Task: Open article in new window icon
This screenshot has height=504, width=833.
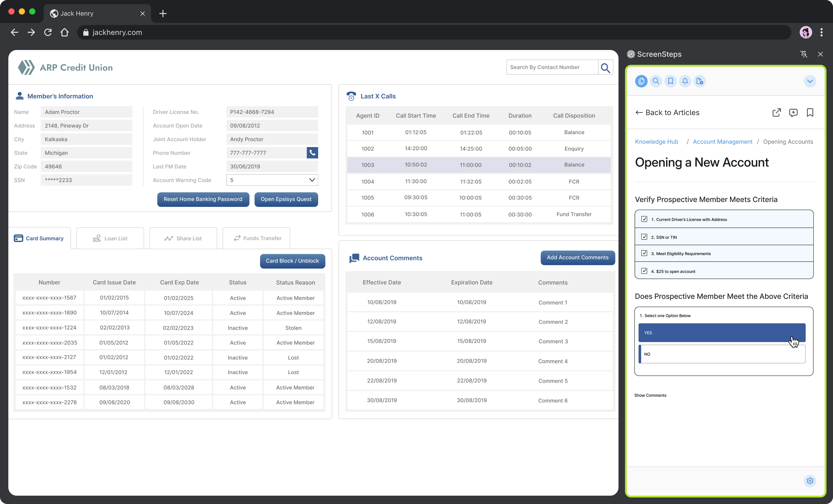Action: (777, 112)
